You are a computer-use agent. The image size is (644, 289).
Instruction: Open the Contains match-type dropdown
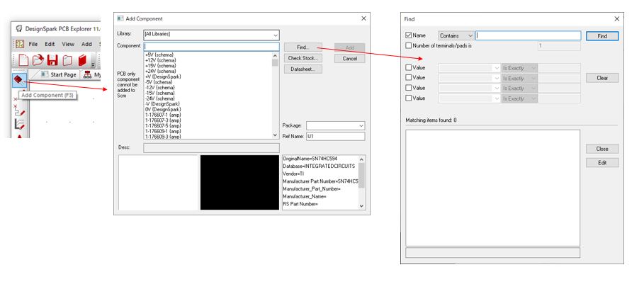tap(456, 35)
